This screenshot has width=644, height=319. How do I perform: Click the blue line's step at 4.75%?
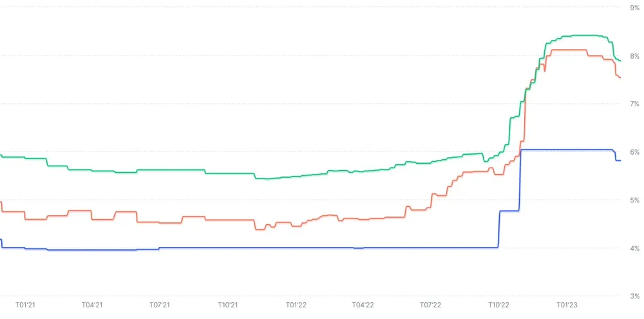pos(509,211)
